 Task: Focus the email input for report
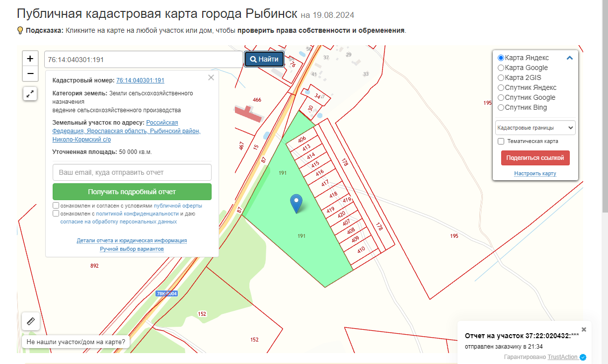pyautogui.click(x=132, y=172)
